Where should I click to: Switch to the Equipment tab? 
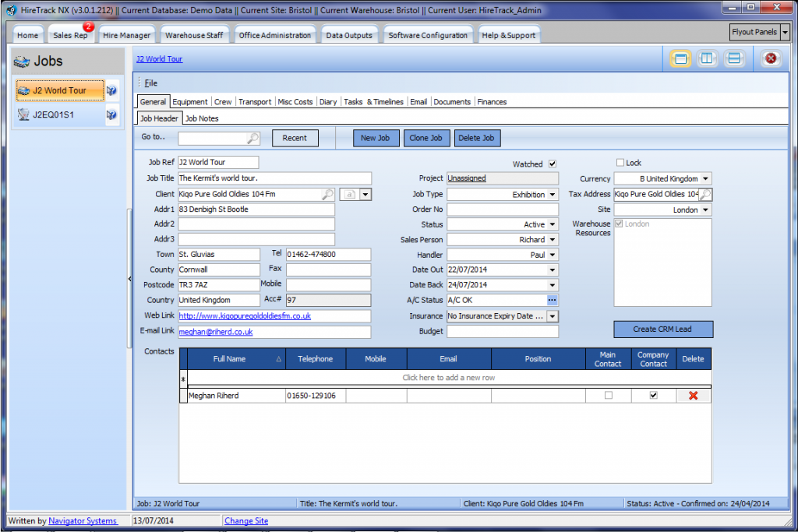(x=189, y=101)
